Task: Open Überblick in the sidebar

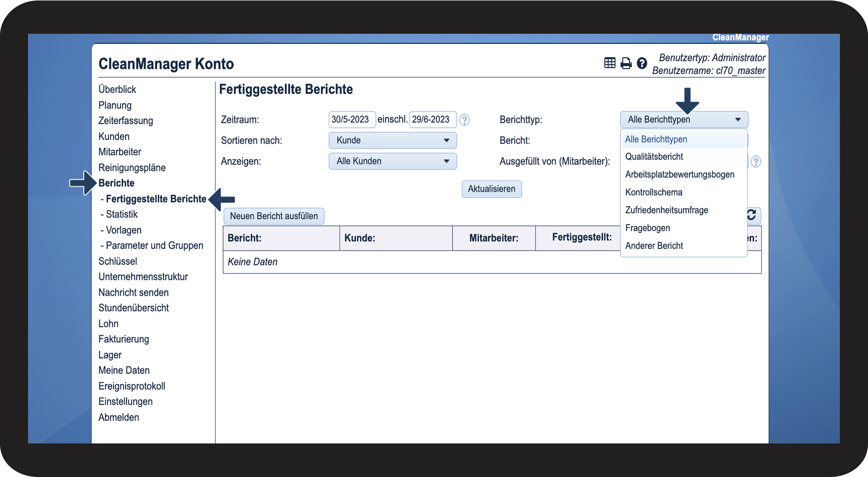Action: point(117,89)
